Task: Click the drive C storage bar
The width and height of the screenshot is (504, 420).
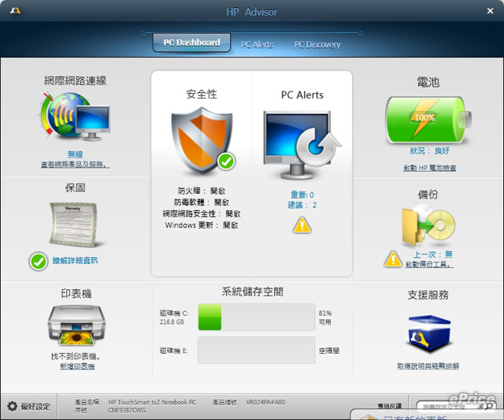Action: 257,317
